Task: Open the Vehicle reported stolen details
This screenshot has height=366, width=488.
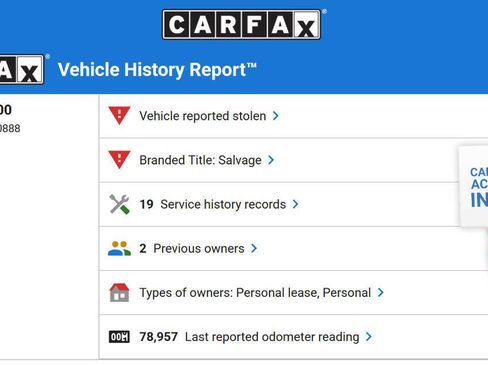Action: point(203,116)
